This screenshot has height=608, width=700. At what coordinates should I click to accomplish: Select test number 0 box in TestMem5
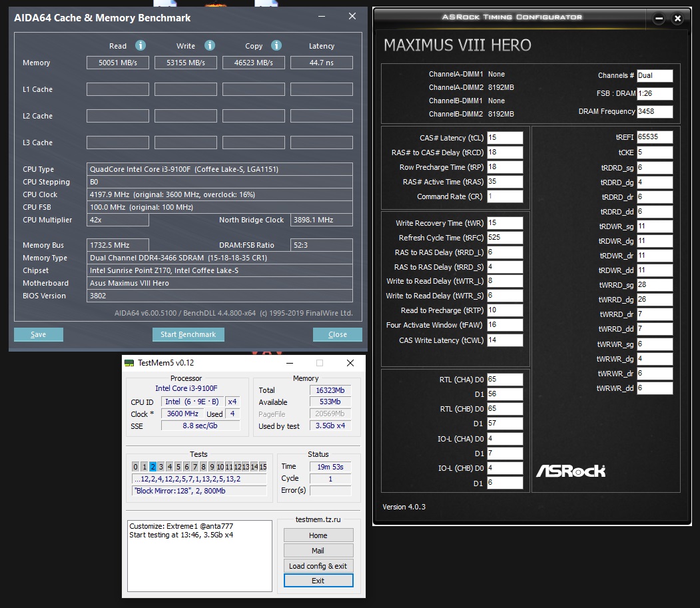pyautogui.click(x=136, y=467)
